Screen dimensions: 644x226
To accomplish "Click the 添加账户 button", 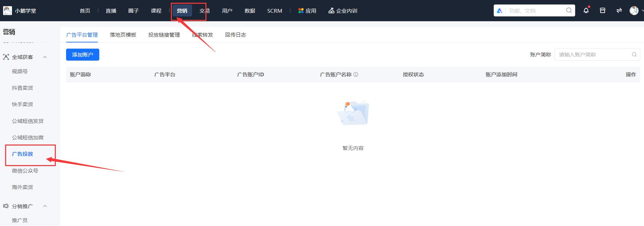I will [x=83, y=55].
